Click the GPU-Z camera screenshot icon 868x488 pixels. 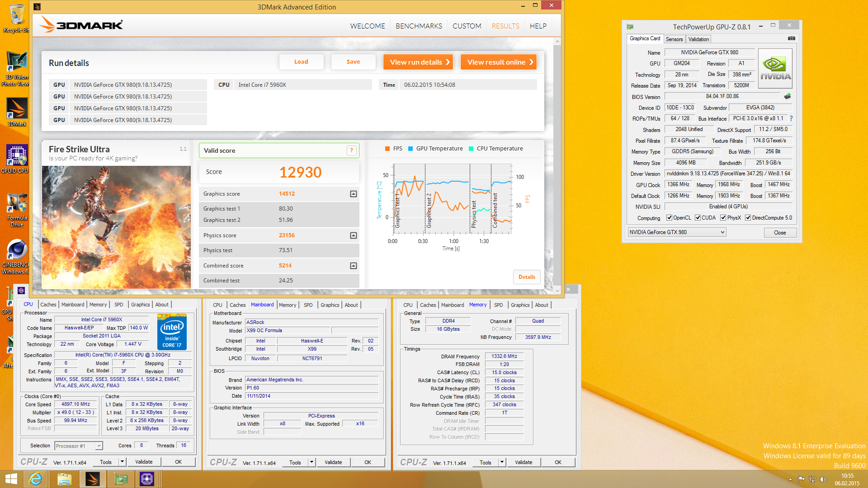791,38
